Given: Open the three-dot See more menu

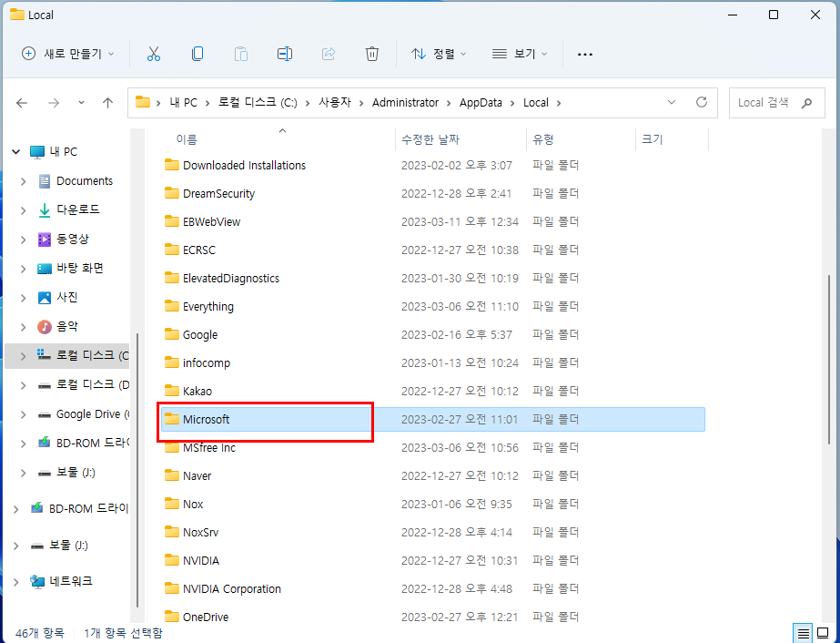Looking at the screenshot, I should point(585,54).
